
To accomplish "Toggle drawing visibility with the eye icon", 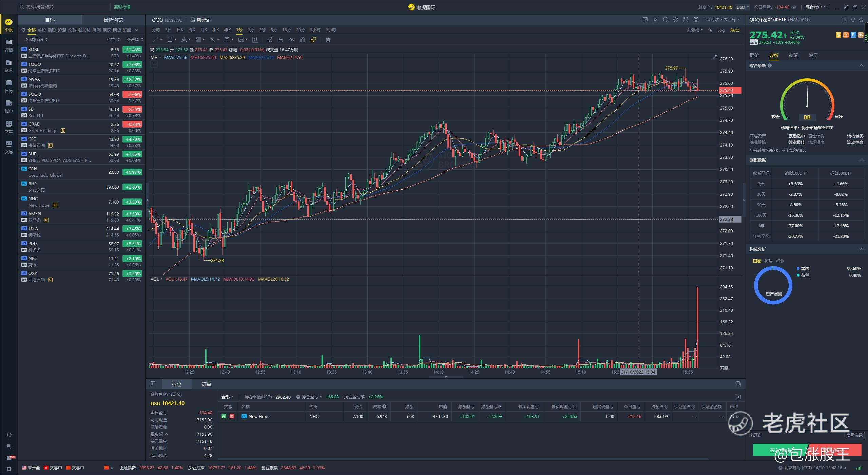I will click(291, 40).
